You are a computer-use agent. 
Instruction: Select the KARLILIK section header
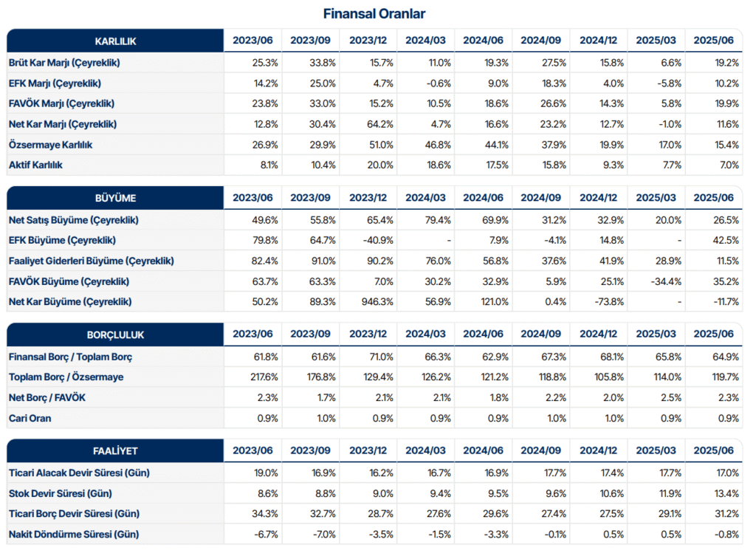pyautogui.click(x=115, y=41)
